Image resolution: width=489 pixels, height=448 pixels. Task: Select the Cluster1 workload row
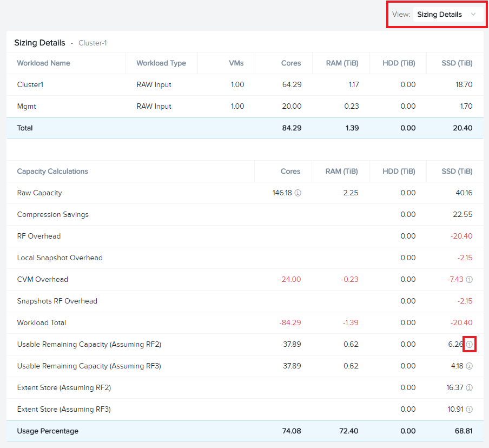(x=245, y=84)
